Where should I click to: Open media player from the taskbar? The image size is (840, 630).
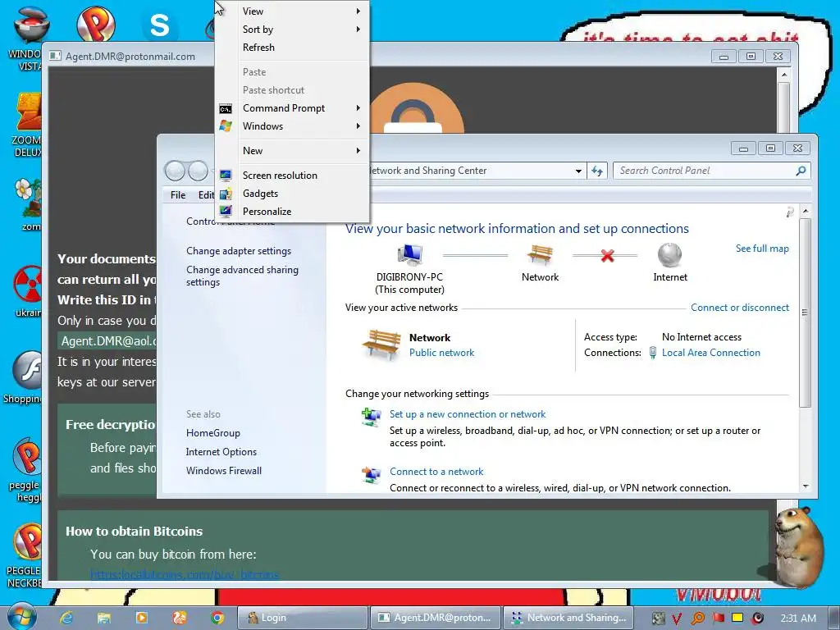(x=142, y=618)
